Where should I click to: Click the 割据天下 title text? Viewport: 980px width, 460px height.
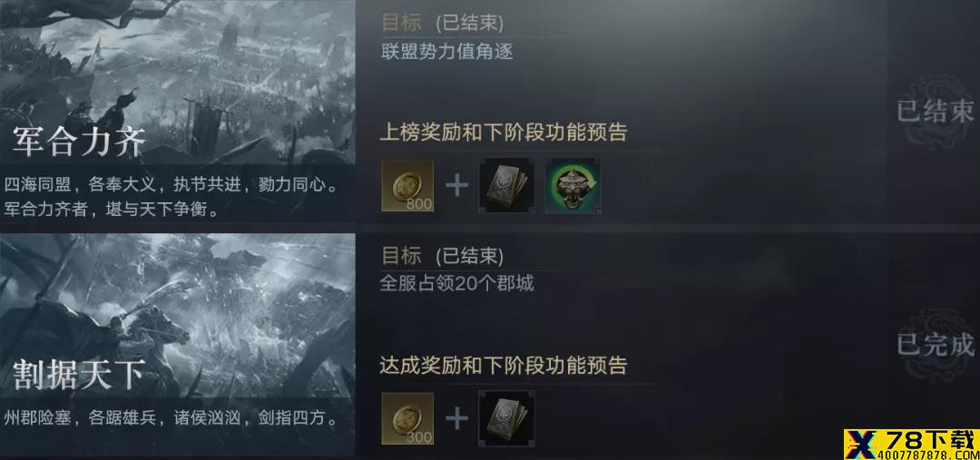tap(79, 375)
